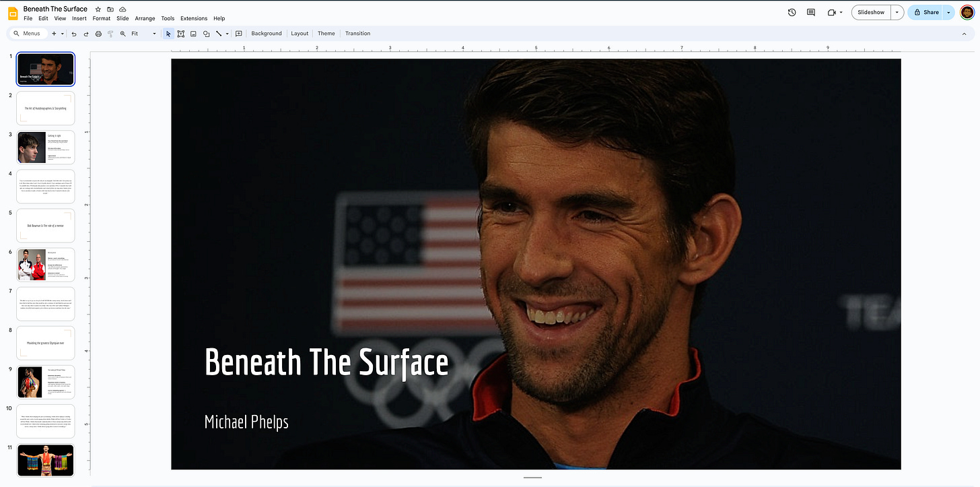Open the Arrange menu
Image resolution: width=980 pixels, height=487 pixels.
click(145, 19)
